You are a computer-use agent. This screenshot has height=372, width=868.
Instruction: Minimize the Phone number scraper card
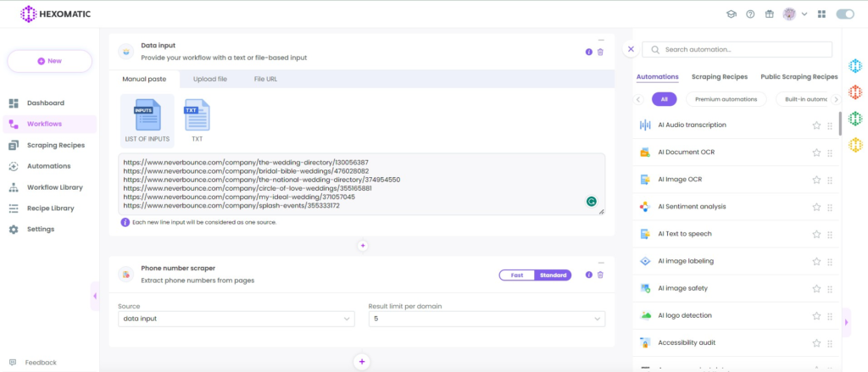pyautogui.click(x=601, y=263)
